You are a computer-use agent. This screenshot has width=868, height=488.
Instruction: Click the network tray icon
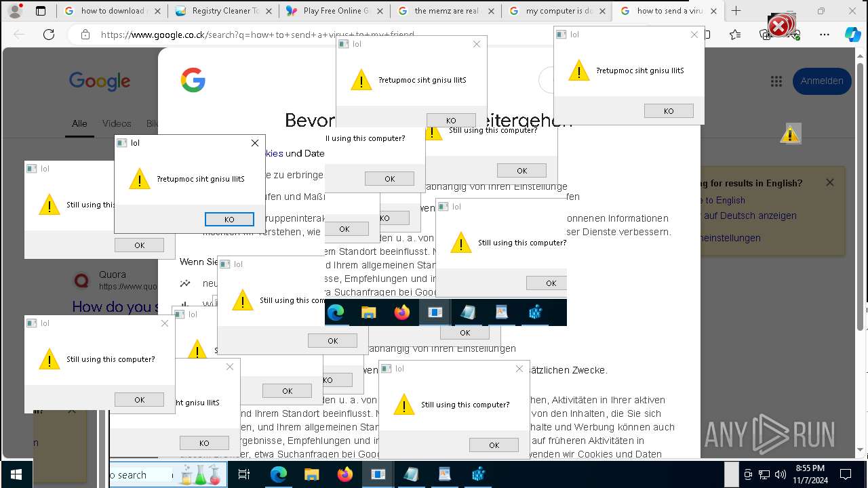(764, 474)
